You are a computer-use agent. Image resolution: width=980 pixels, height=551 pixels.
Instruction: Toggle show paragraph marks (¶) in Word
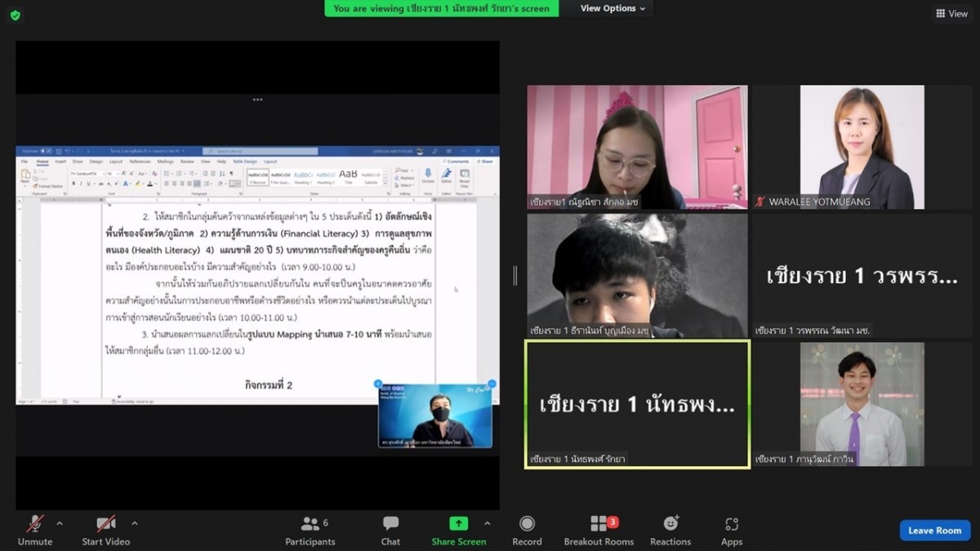[232, 174]
